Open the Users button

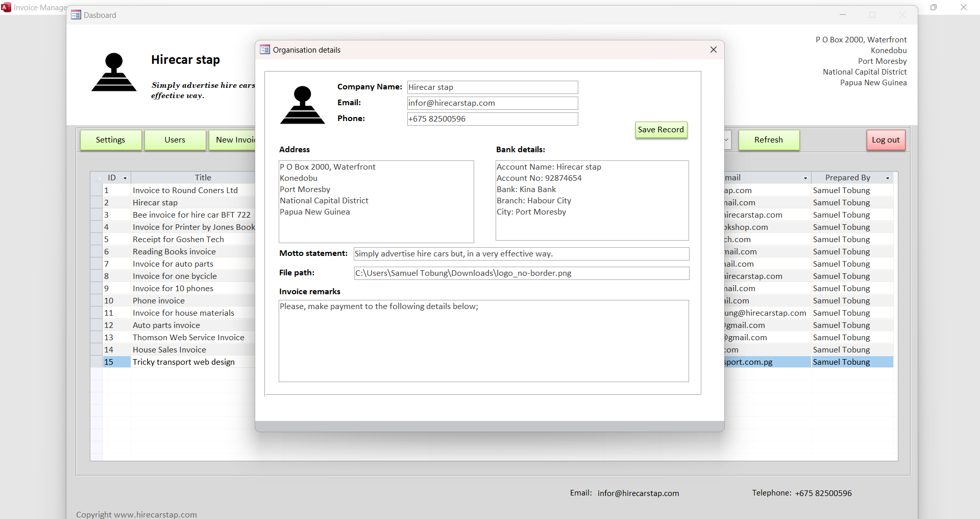pos(175,140)
